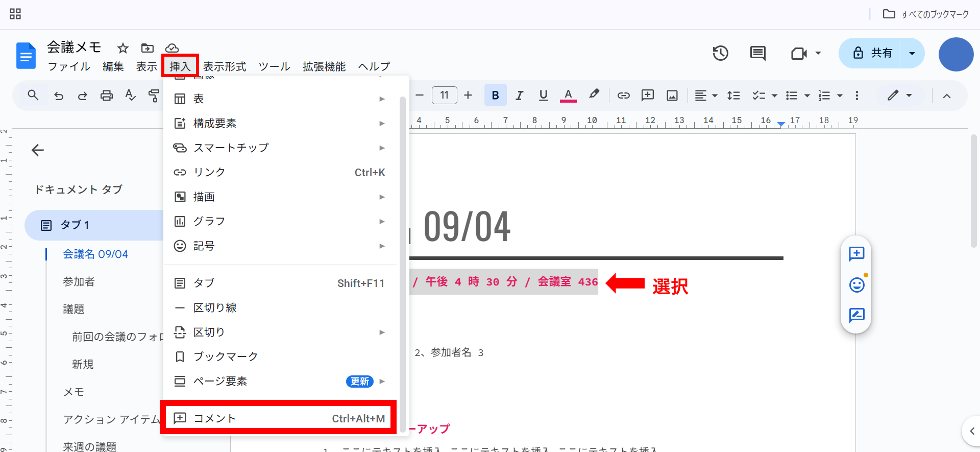Toggle underline formatting
Image resolution: width=980 pixels, height=452 pixels.
point(544,96)
